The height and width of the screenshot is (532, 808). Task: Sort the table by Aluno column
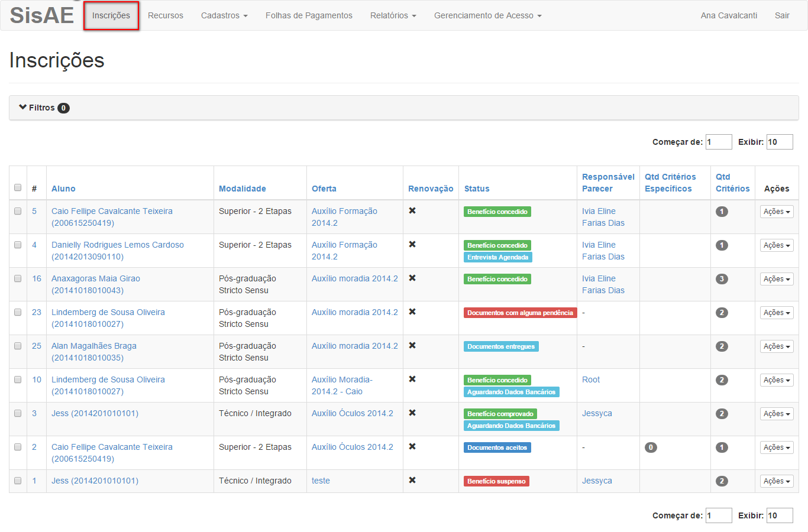(x=63, y=189)
